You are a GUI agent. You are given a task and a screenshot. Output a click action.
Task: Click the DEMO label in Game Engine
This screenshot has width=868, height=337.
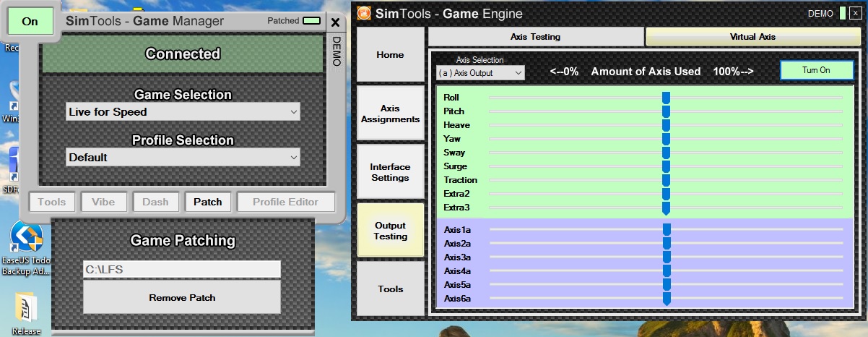click(x=820, y=14)
